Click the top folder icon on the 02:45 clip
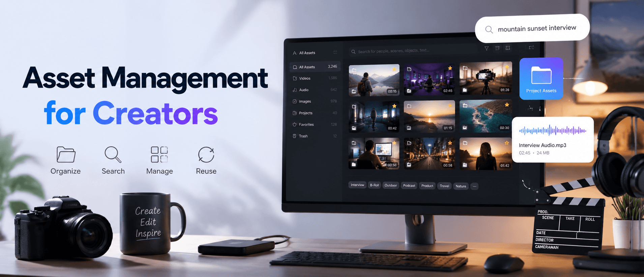This screenshot has width=644, height=277. click(409, 69)
